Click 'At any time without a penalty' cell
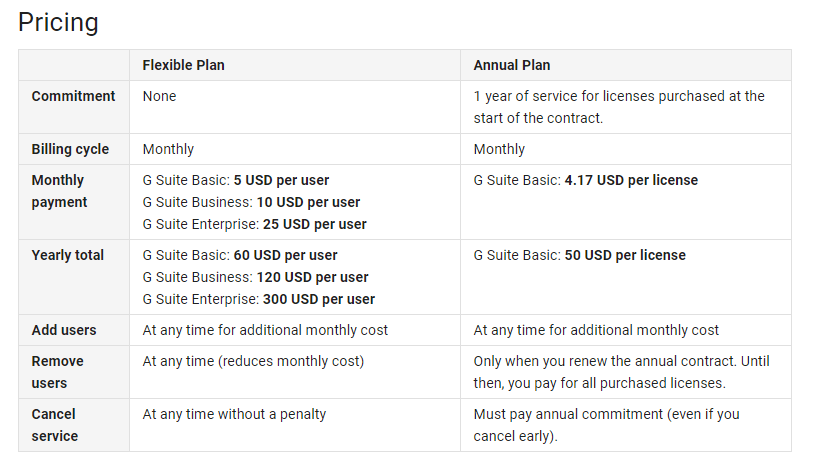Screen dimensions: 817x475 (234, 415)
